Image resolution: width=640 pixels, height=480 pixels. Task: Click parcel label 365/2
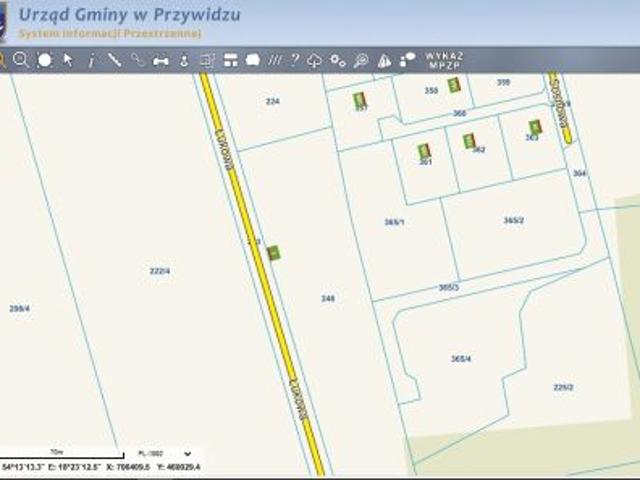click(514, 221)
